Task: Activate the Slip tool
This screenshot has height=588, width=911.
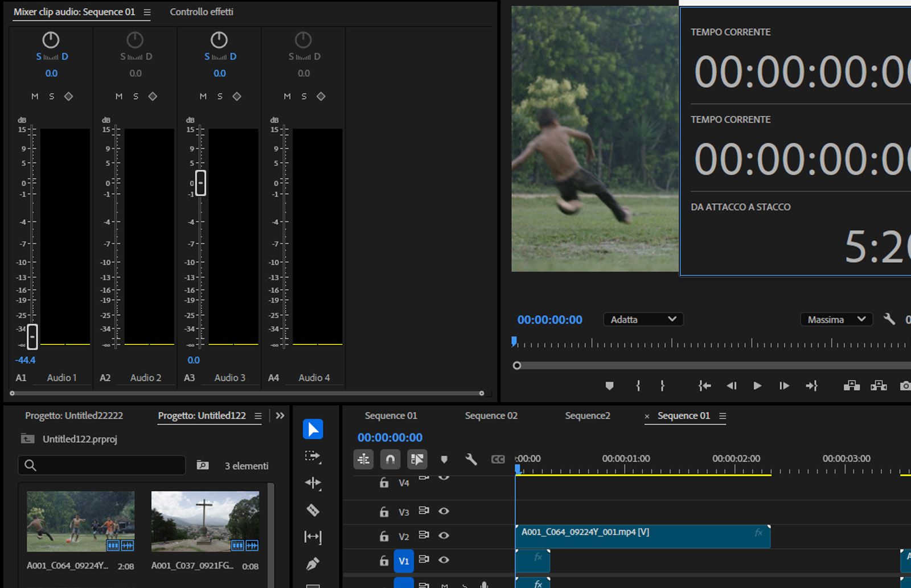Action: pyautogui.click(x=313, y=537)
